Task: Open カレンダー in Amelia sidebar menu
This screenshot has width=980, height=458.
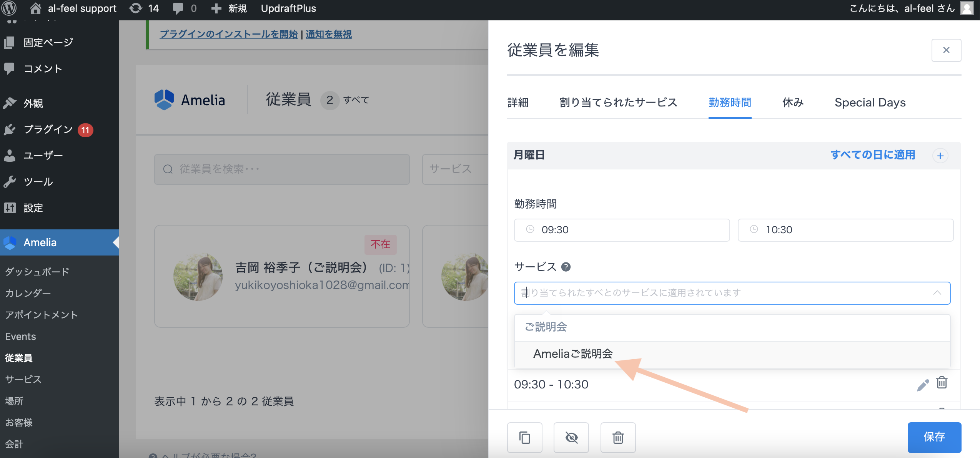Action: [x=28, y=293]
